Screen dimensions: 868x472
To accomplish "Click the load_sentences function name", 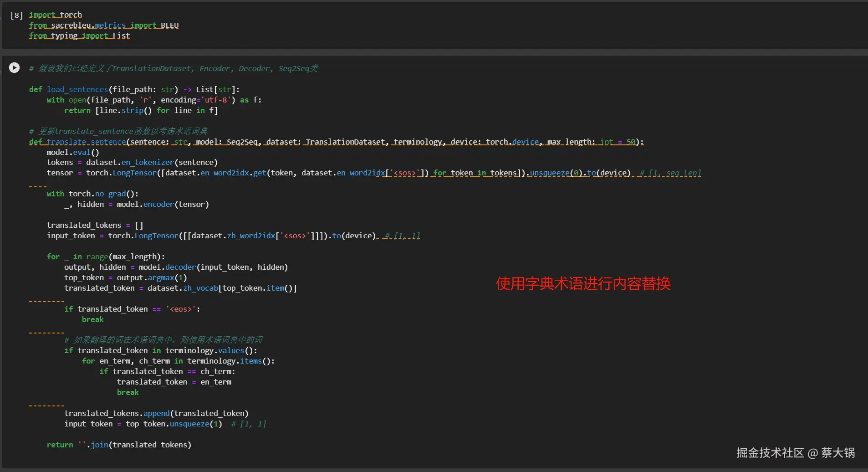I will point(77,89).
